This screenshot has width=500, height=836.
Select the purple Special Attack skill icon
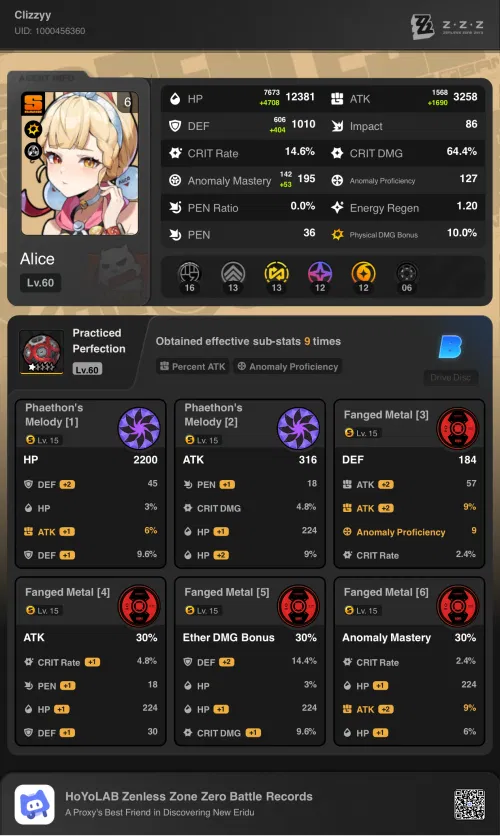(x=320, y=275)
